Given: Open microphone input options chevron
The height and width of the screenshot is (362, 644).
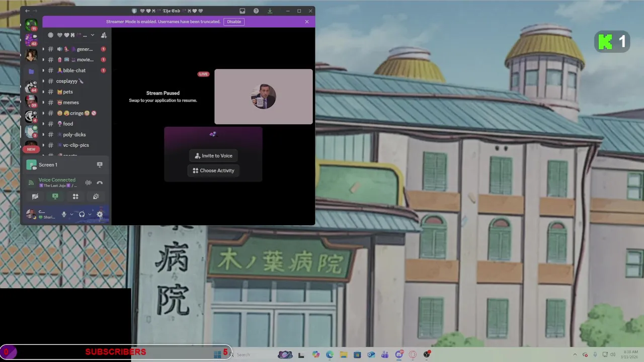Looking at the screenshot, I should click(x=71, y=214).
